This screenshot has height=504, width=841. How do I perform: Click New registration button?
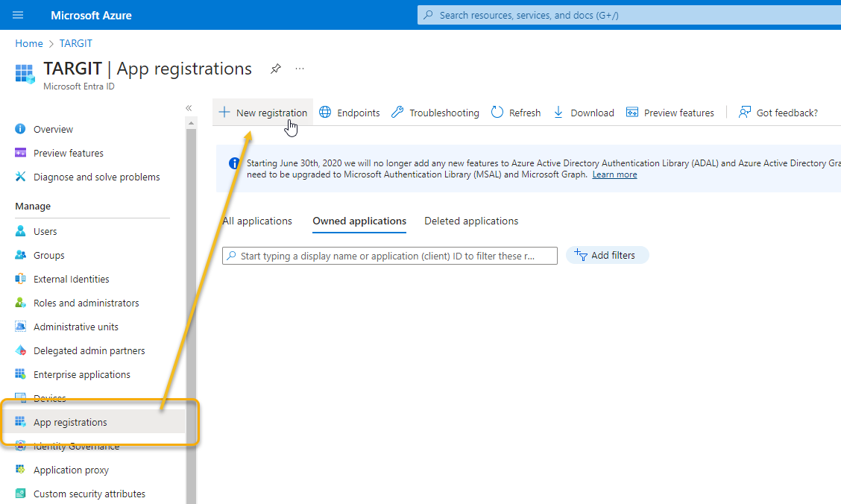(262, 113)
